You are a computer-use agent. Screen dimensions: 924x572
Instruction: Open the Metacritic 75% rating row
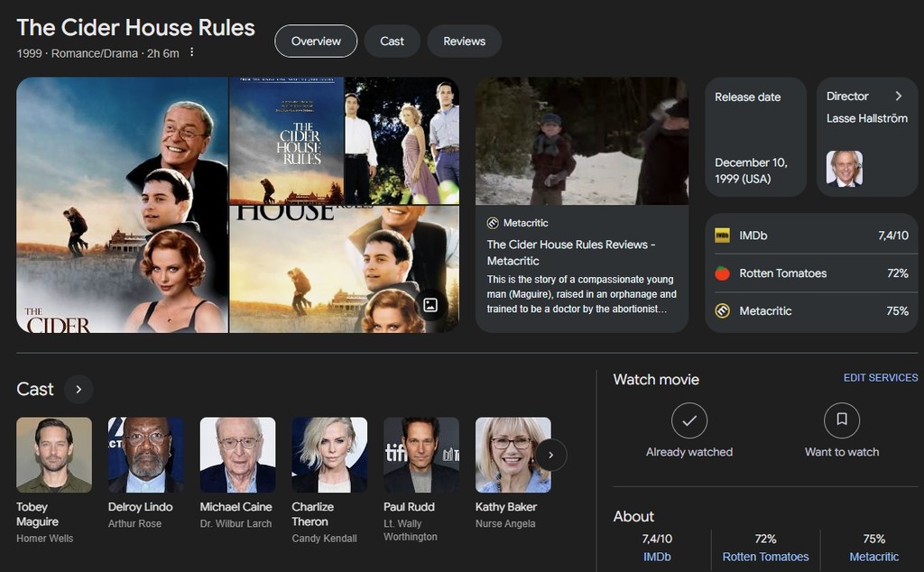click(x=811, y=311)
